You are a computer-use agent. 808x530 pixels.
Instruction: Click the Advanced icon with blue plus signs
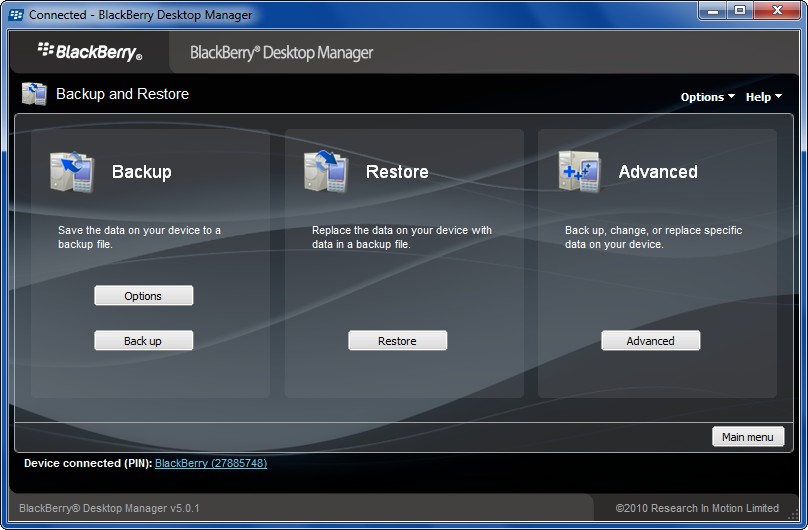[x=580, y=172]
